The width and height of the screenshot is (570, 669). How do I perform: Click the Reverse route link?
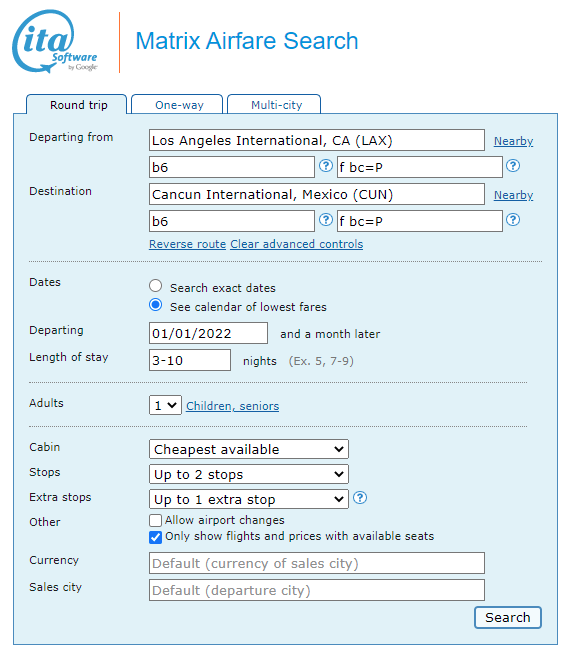click(187, 244)
